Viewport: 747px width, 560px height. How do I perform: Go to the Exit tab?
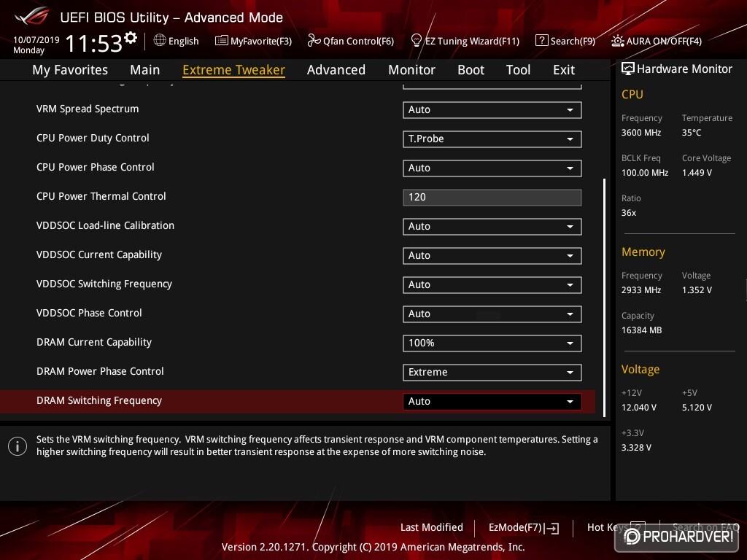(x=564, y=70)
